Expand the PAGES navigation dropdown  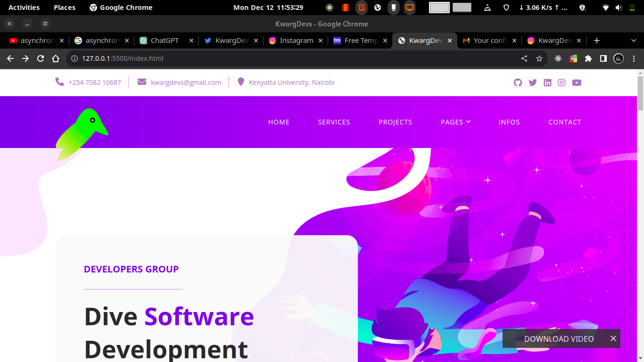455,122
